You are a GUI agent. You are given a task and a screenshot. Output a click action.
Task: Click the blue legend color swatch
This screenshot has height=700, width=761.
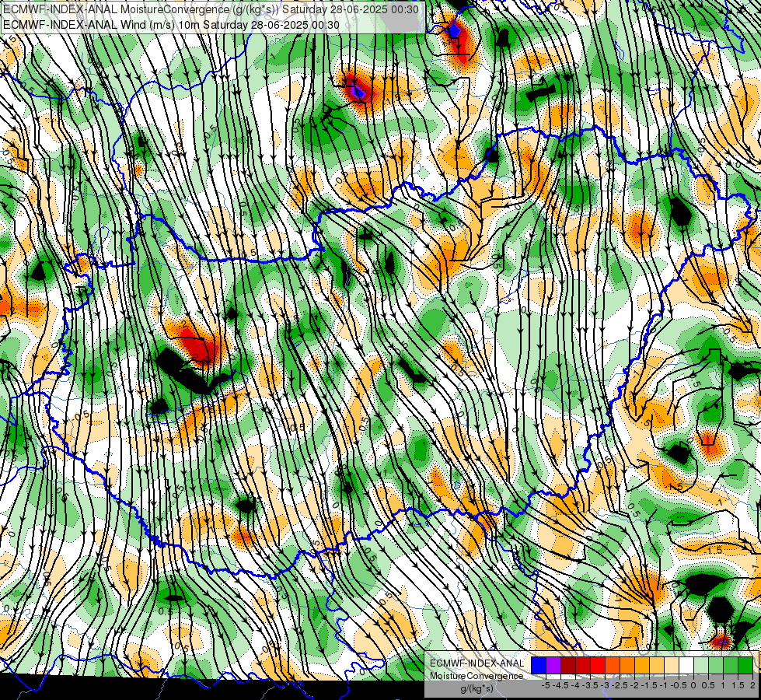click(539, 665)
